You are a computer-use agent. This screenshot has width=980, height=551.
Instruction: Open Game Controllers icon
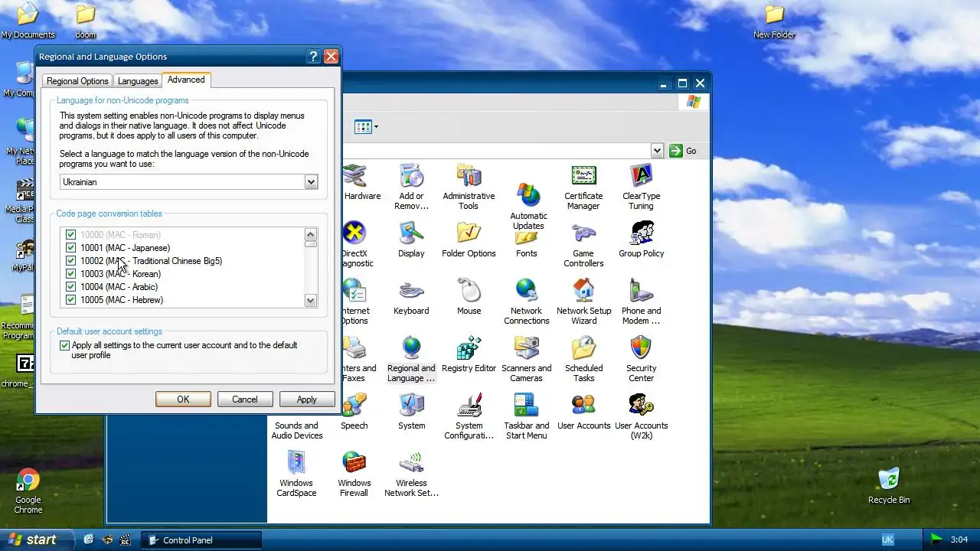583,244
